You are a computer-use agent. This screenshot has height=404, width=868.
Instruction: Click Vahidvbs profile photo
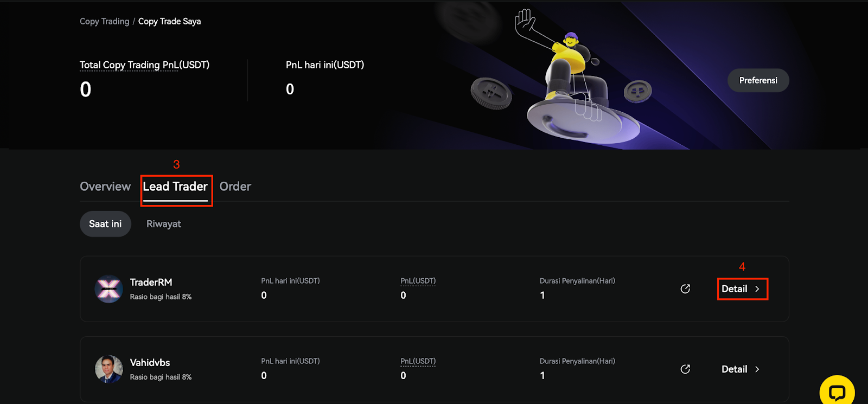pyautogui.click(x=108, y=369)
